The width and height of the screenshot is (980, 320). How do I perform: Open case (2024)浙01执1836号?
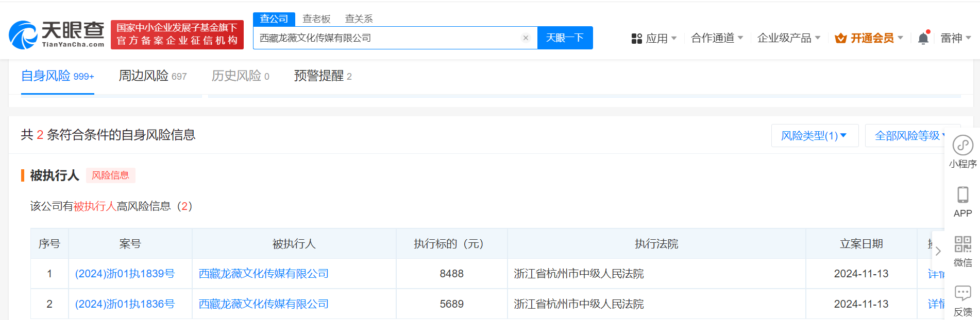click(125, 304)
